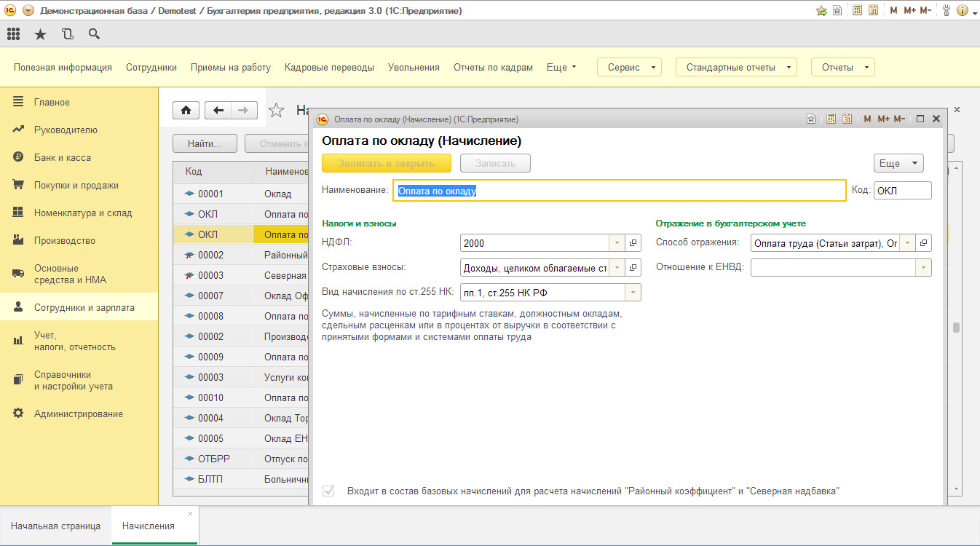Expand the НДФЛ dropdown list

(x=617, y=243)
